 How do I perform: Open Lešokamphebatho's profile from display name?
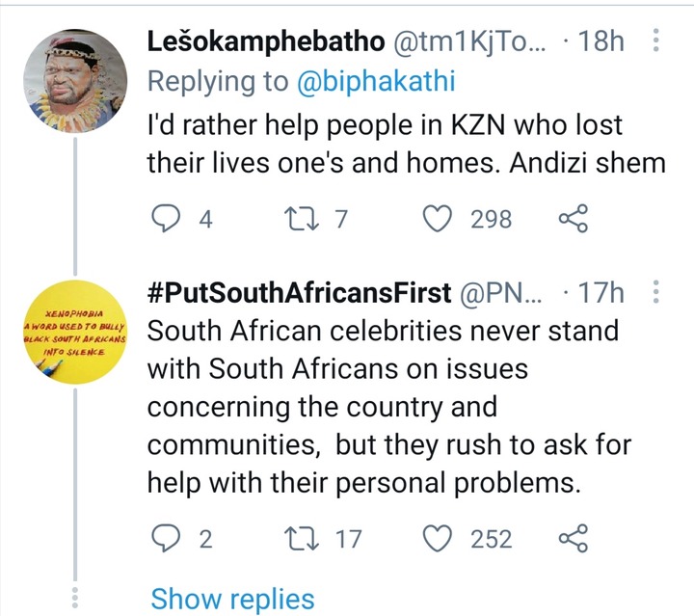point(266,41)
